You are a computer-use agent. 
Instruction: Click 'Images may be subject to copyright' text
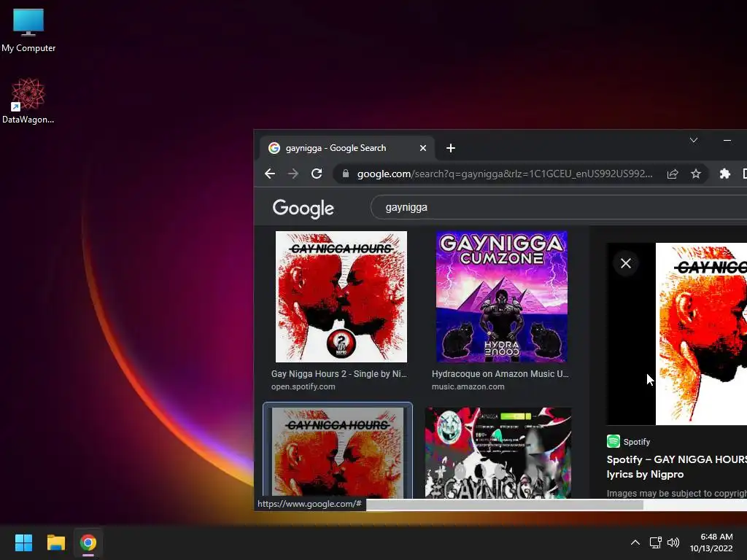pos(676,494)
